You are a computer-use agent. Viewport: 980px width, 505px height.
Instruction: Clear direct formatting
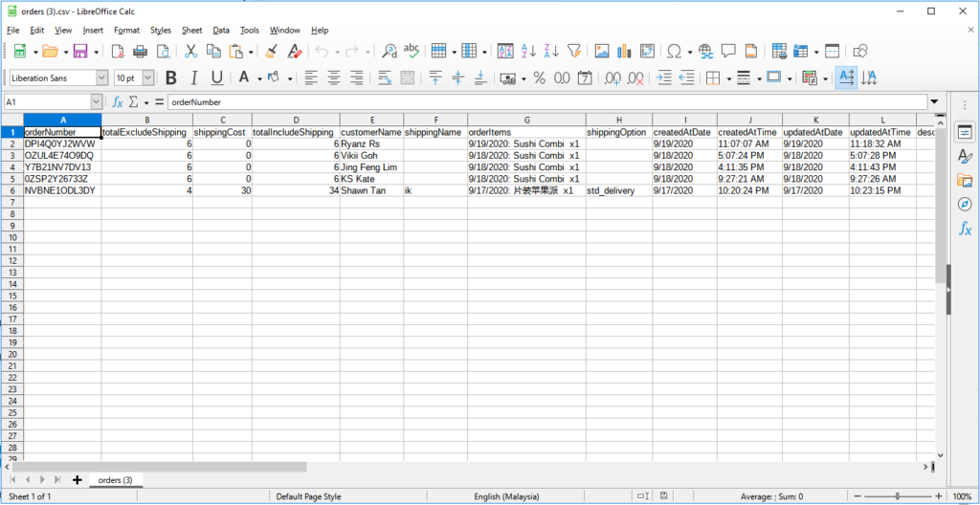click(x=295, y=52)
